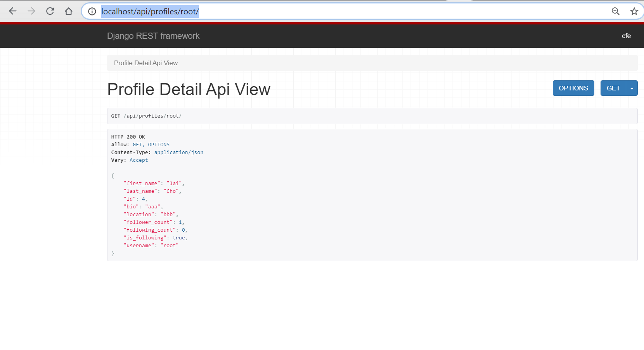Click the Profile Detail Api View heading
This screenshot has height=350, width=644.
[x=189, y=89]
